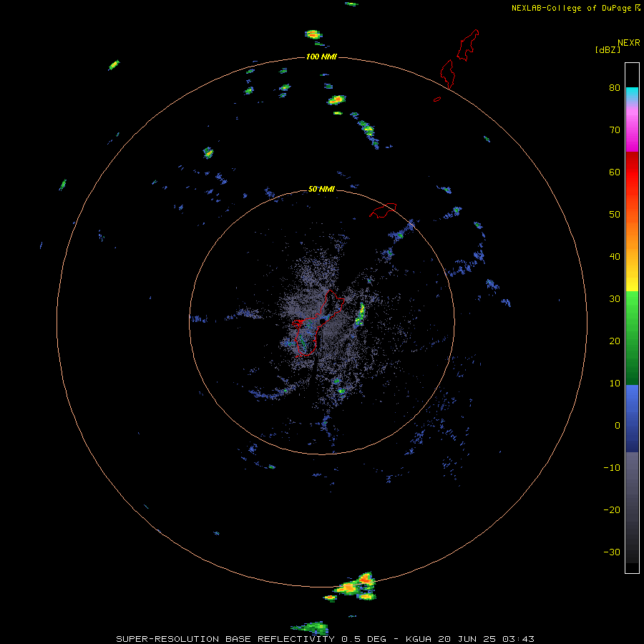The width and height of the screenshot is (644, 644).
Task: Select the 20 value on the dBZ scale
Action: pos(615,341)
